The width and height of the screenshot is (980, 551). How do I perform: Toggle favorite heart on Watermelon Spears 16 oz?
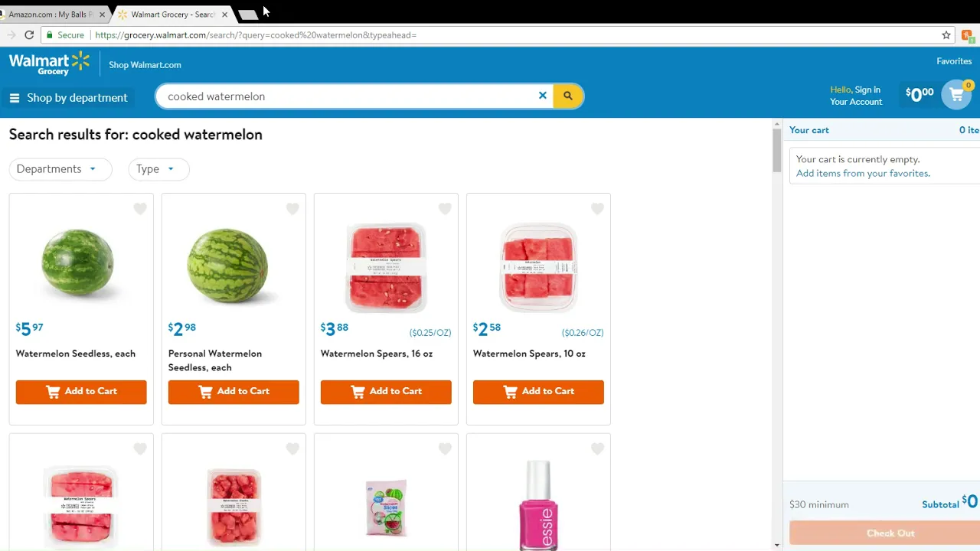tap(445, 209)
